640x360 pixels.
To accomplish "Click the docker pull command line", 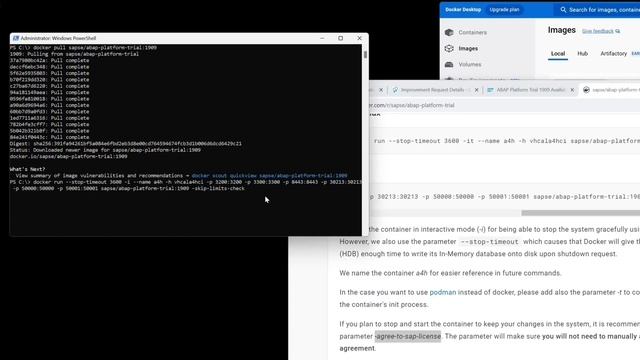I will point(83,48).
